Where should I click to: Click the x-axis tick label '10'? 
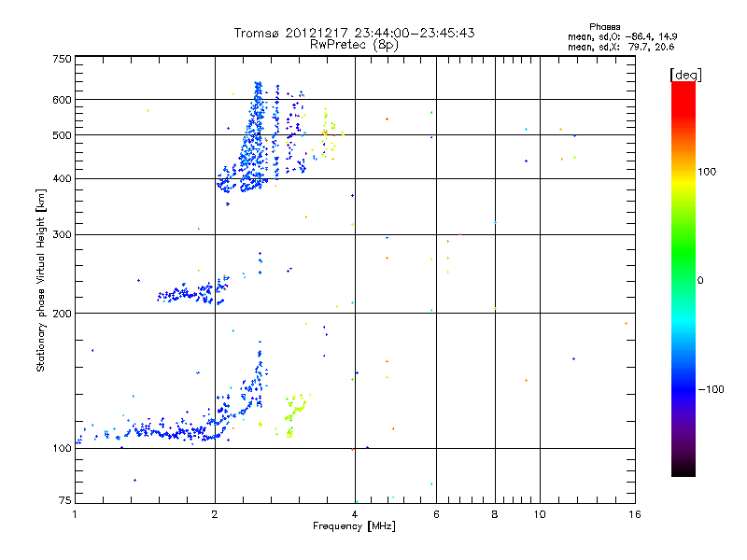[540, 514]
